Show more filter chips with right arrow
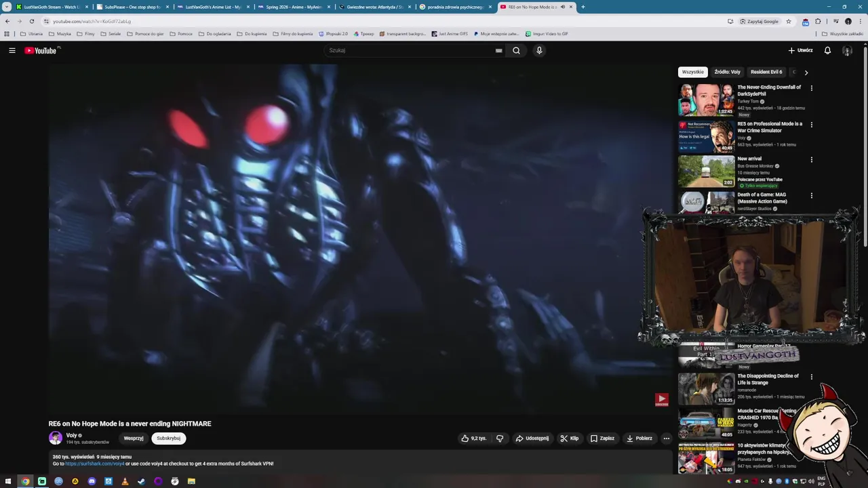 click(806, 72)
